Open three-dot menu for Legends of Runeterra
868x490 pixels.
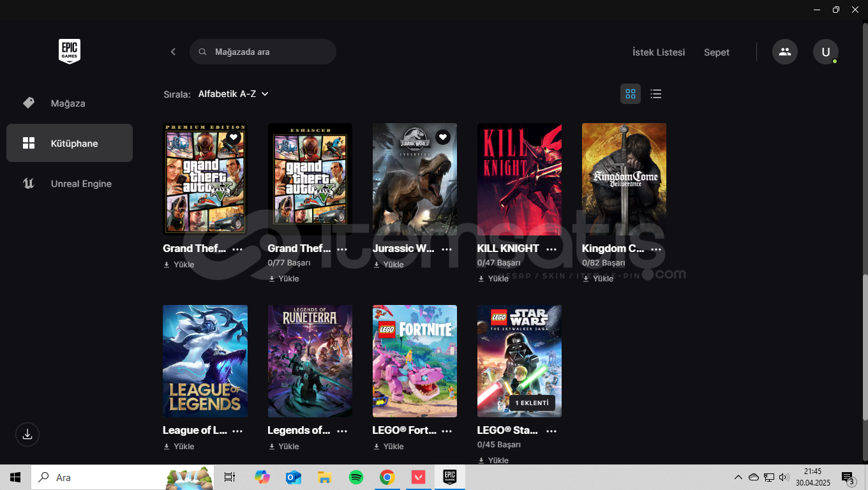(342, 431)
